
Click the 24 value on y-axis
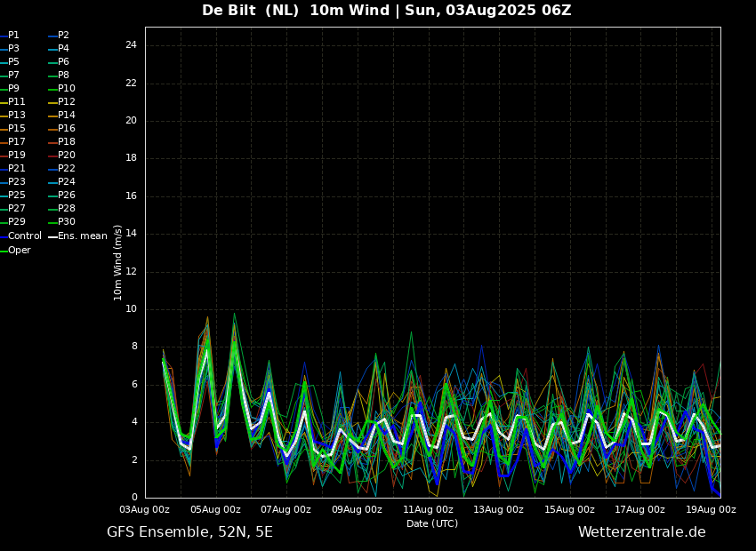pos(131,45)
